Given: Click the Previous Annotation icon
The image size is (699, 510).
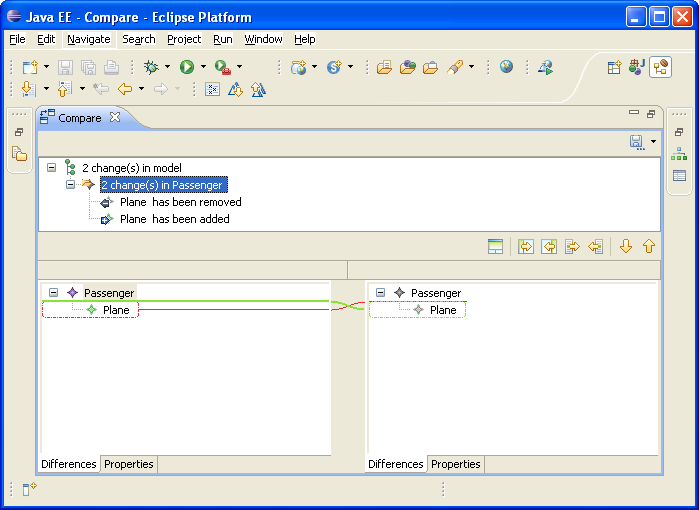Looking at the screenshot, I should click(65, 89).
